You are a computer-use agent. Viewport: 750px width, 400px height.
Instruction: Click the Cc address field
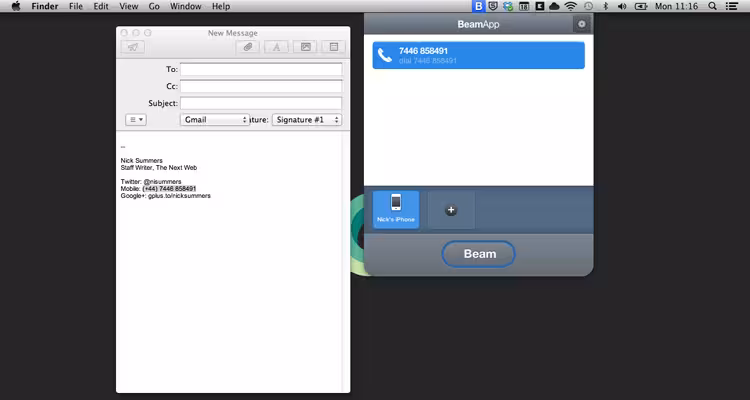pos(261,87)
